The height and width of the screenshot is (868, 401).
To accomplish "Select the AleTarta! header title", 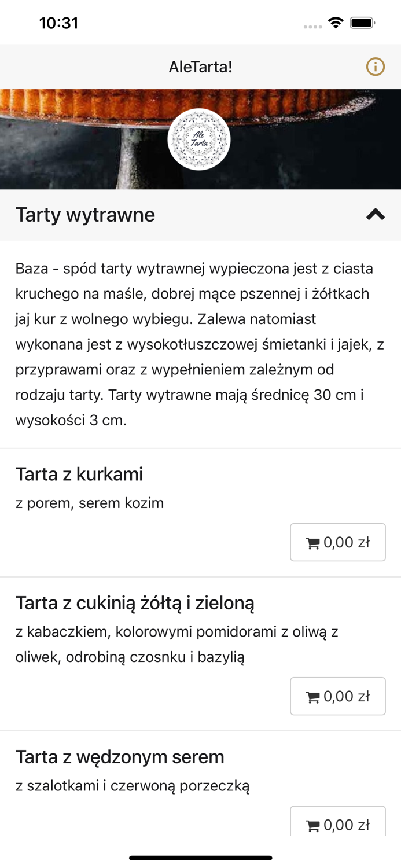I will point(200,67).
